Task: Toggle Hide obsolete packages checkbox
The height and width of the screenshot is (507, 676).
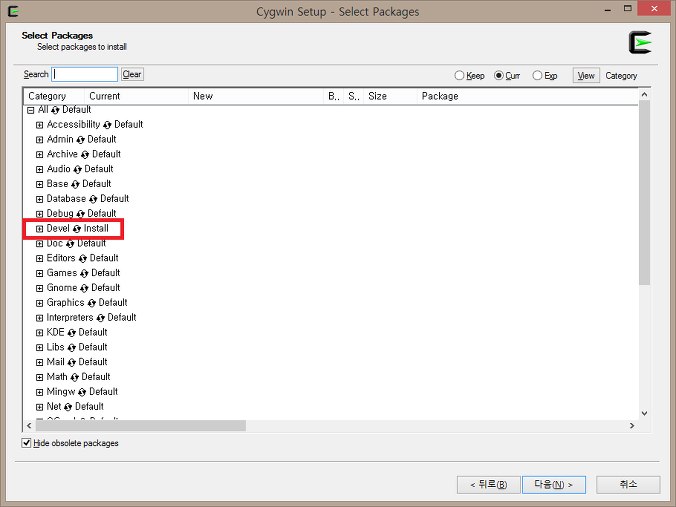Action: point(26,443)
